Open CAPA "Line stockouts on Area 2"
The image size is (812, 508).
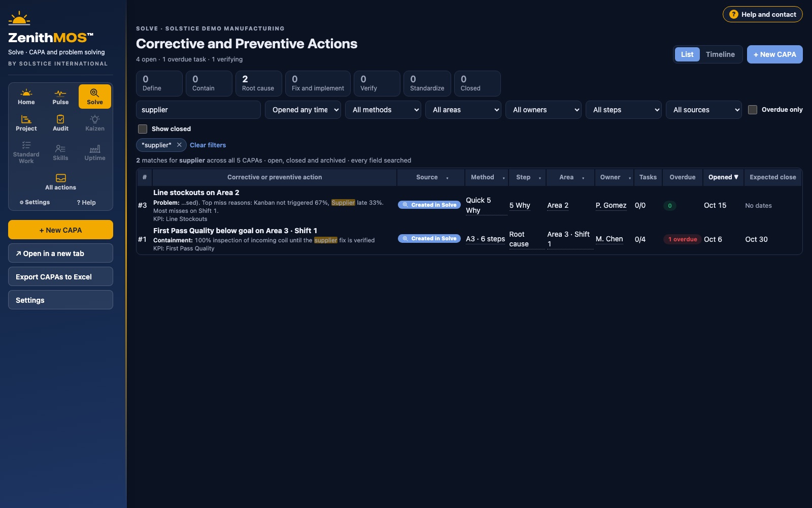(x=196, y=193)
